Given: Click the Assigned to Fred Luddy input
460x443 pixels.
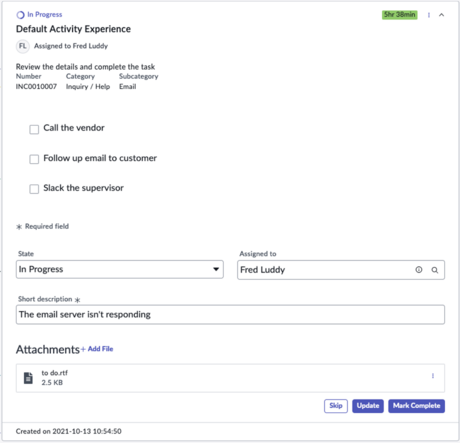Looking at the screenshot, I should tap(341, 270).
